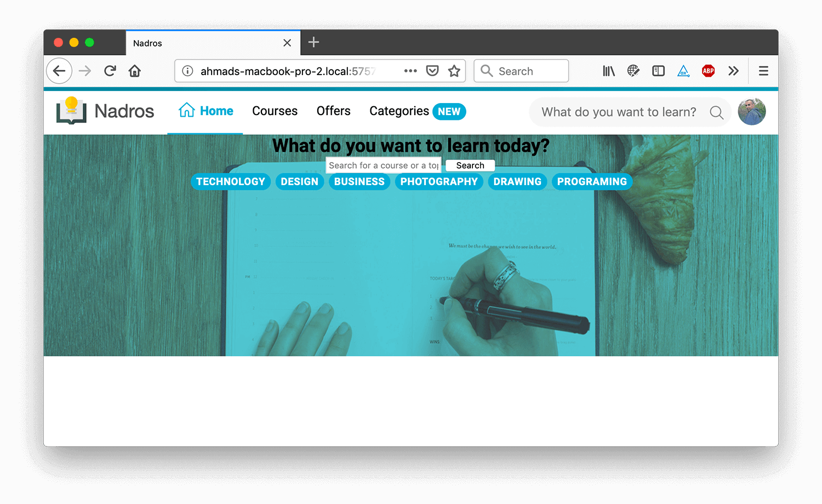Open the Library bookshelf icon
This screenshot has height=504, width=822.
pos(609,71)
